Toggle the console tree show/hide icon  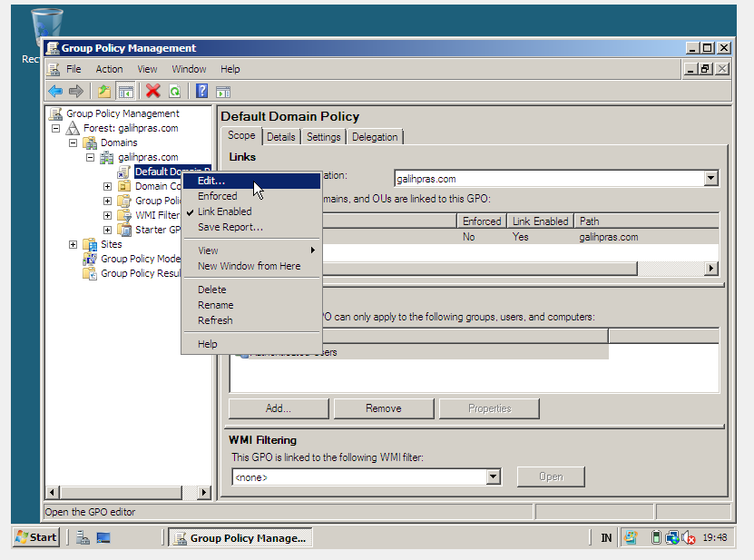pos(125,91)
